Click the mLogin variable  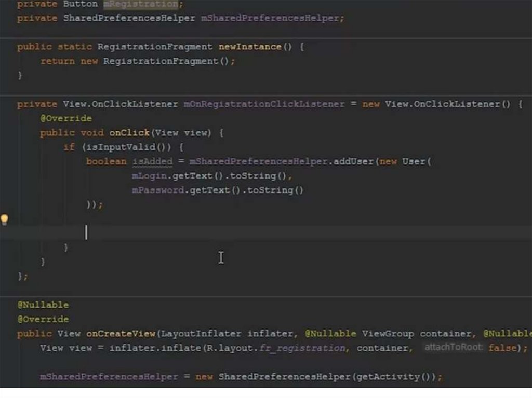click(149, 176)
